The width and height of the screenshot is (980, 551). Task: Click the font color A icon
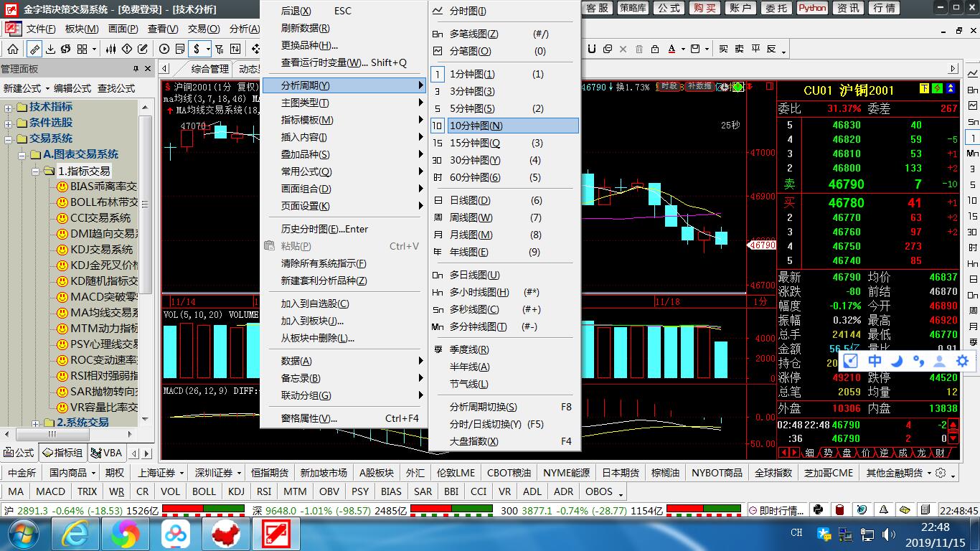(672, 49)
